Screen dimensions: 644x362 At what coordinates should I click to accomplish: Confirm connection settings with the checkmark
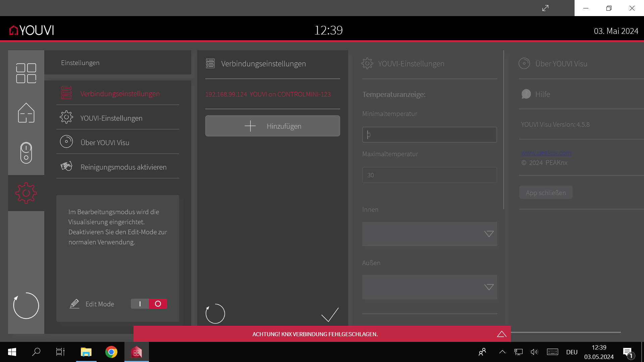point(330,314)
